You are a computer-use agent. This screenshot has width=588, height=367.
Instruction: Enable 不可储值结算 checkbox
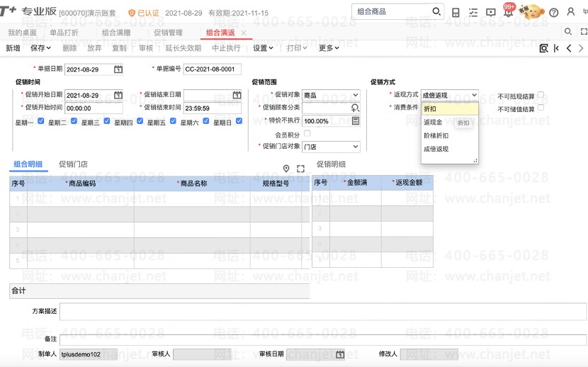541,108
